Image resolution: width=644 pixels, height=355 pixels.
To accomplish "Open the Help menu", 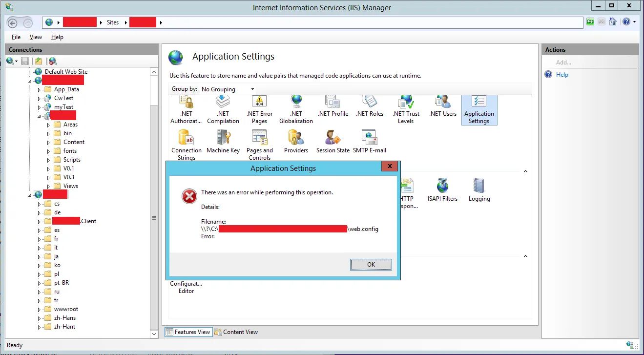I will click(x=57, y=37).
